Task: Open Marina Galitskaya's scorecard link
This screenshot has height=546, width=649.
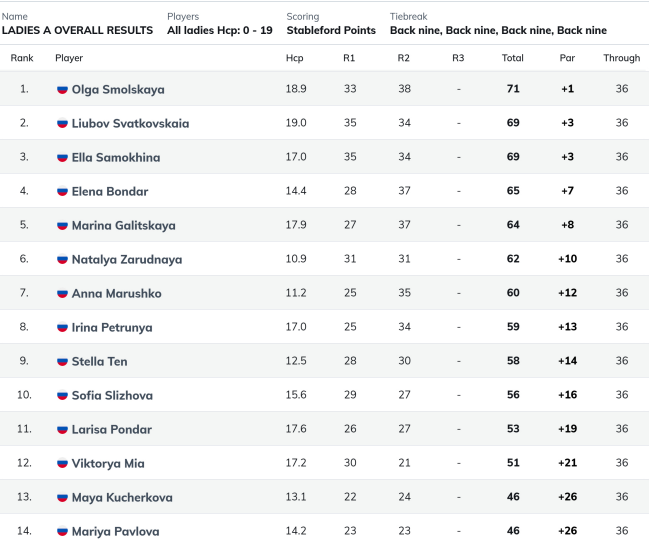Action: click(124, 226)
